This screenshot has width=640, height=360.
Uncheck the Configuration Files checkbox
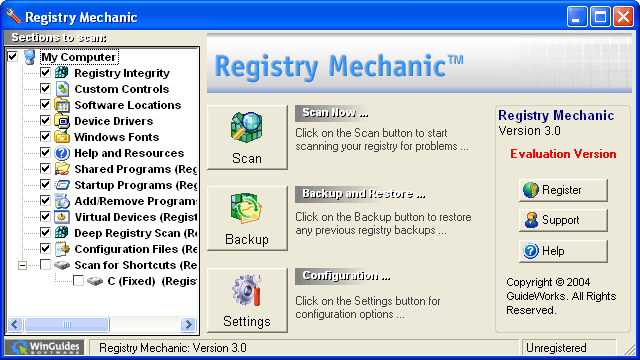click(45, 249)
